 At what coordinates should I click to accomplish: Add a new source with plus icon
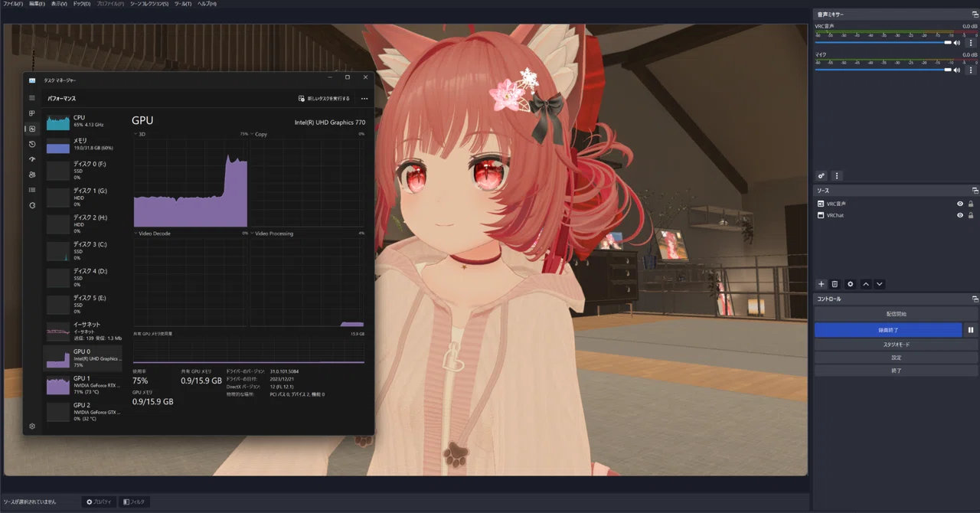822,284
